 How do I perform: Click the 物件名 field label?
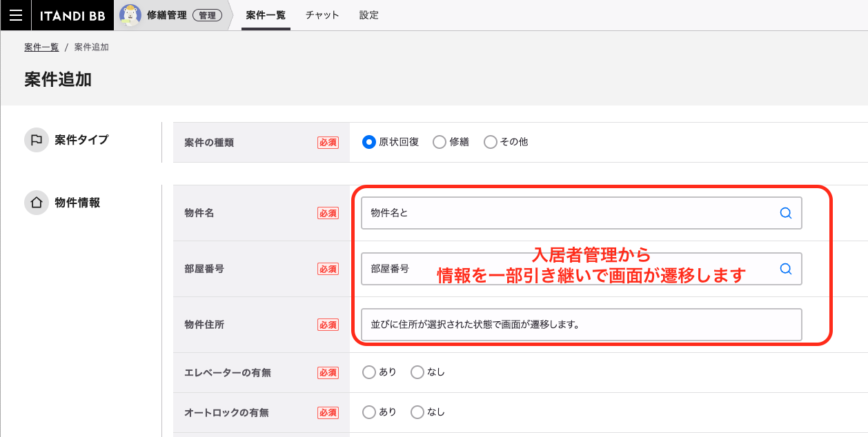[199, 213]
